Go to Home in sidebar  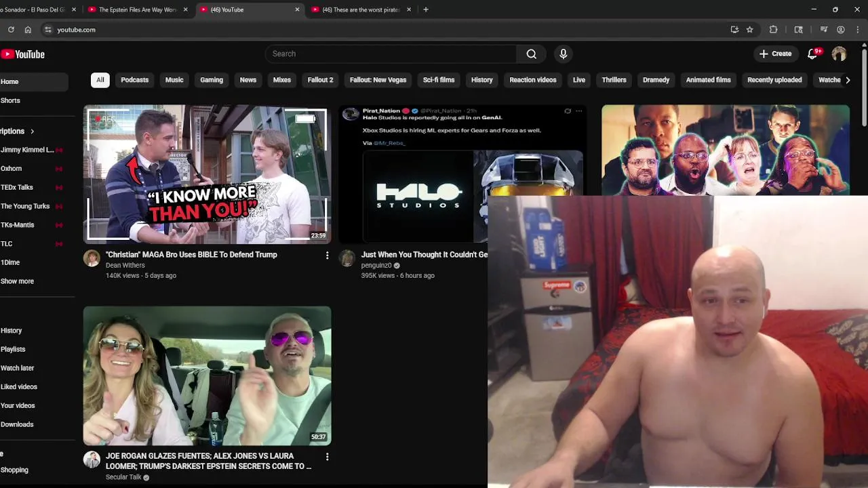33,82
